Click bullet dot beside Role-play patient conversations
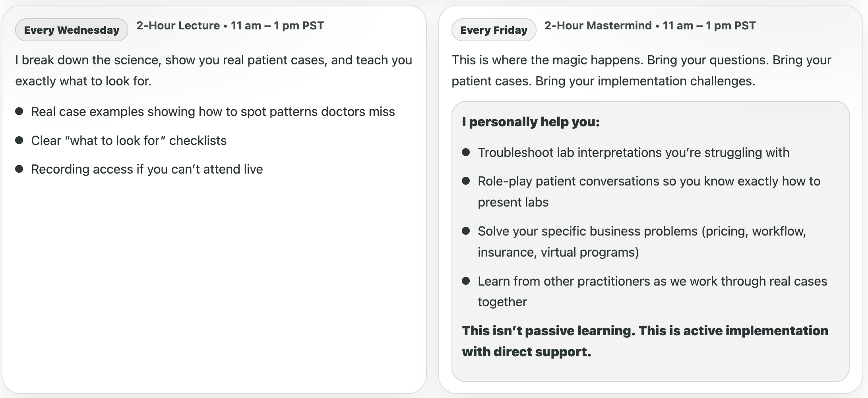This screenshot has width=868, height=398. [x=466, y=181]
